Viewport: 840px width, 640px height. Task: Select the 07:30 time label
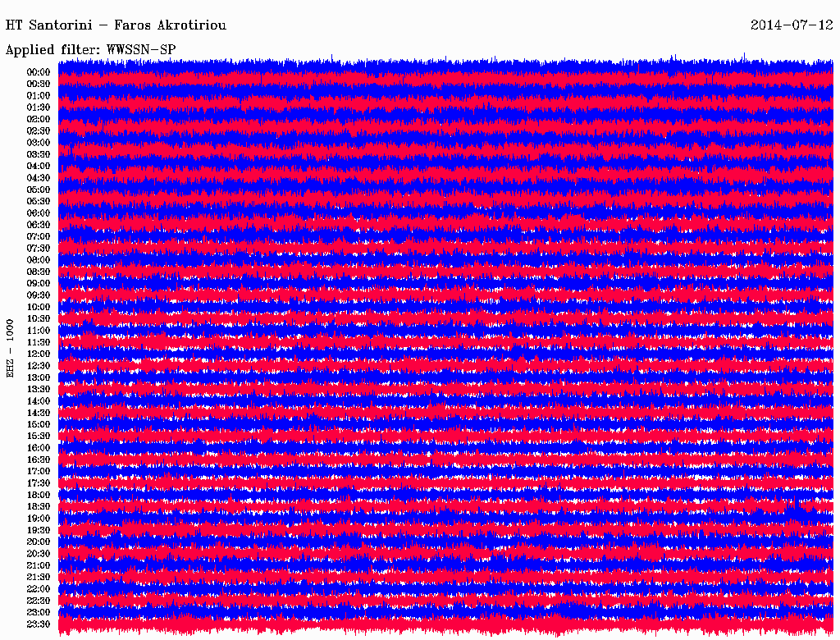point(39,248)
